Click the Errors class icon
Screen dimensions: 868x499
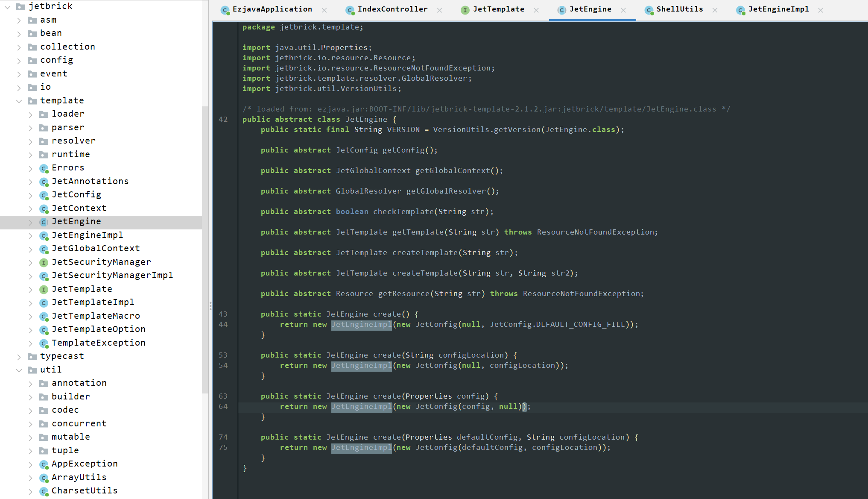point(44,168)
